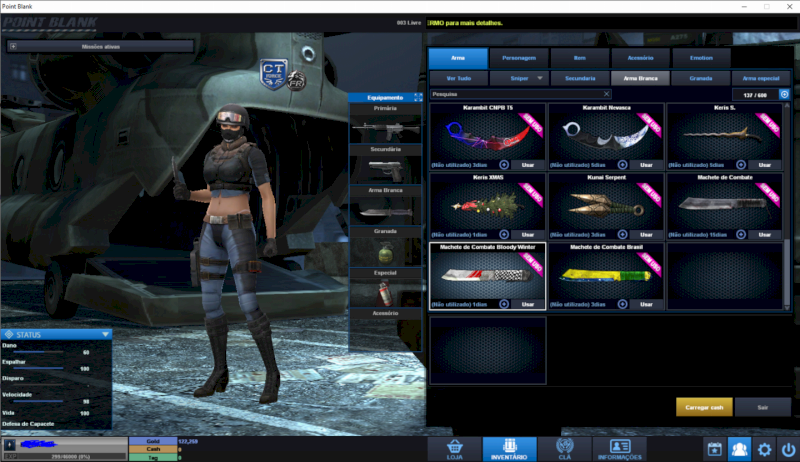The image size is (800, 462).
Task: Click the EXP progress bar
Action: (x=65, y=456)
